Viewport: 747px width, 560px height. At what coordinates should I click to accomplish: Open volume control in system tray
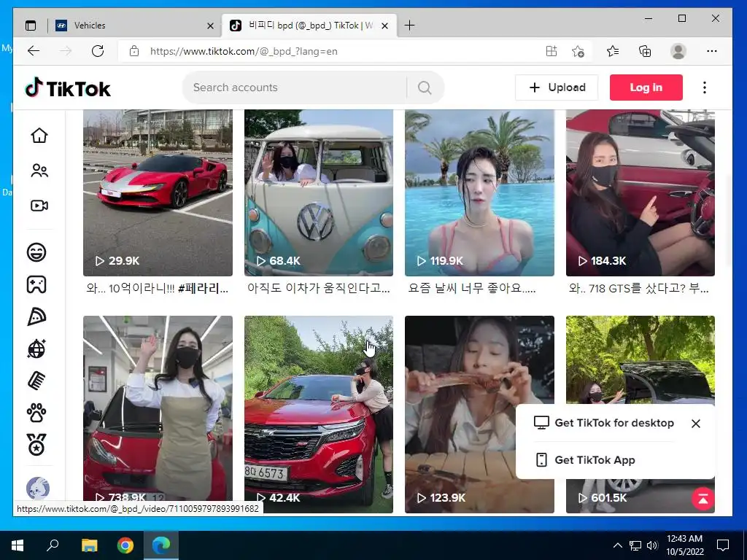pyautogui.click(x=652, y=545)
